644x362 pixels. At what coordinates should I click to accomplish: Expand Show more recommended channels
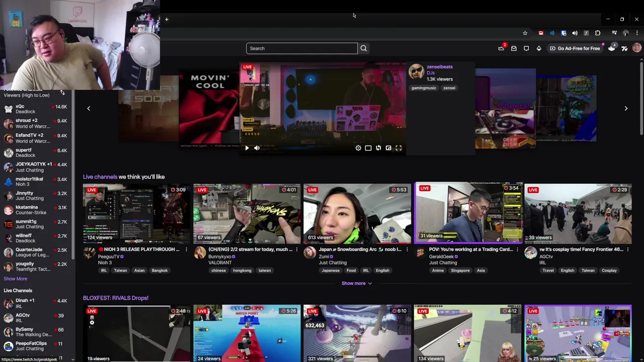(357, 283)
